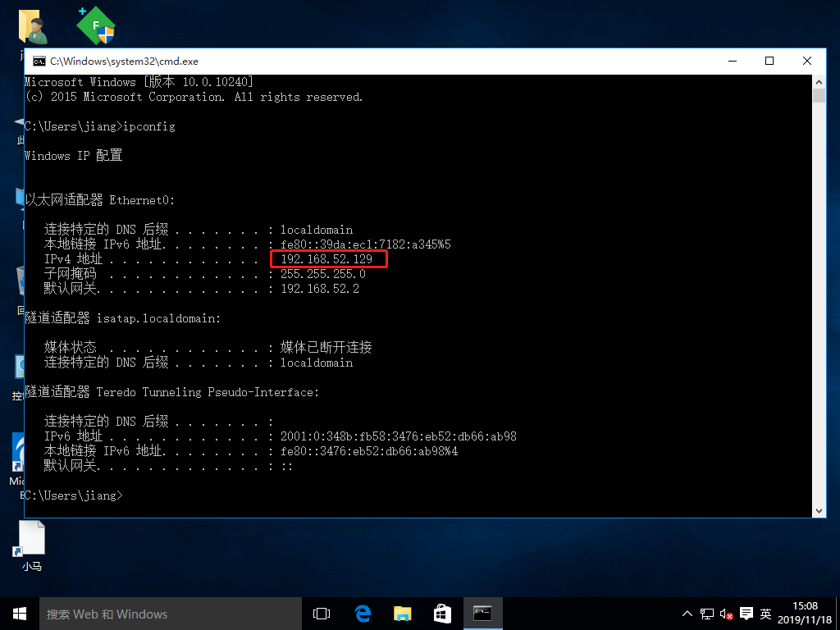Open the clock showing 15:08
840x630 pixels.
[x=805, y=613]
